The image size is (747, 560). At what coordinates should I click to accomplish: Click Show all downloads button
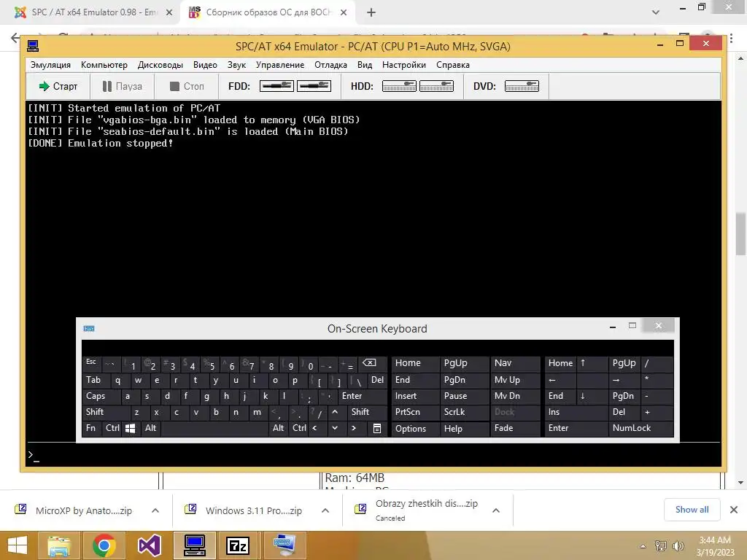692,510
